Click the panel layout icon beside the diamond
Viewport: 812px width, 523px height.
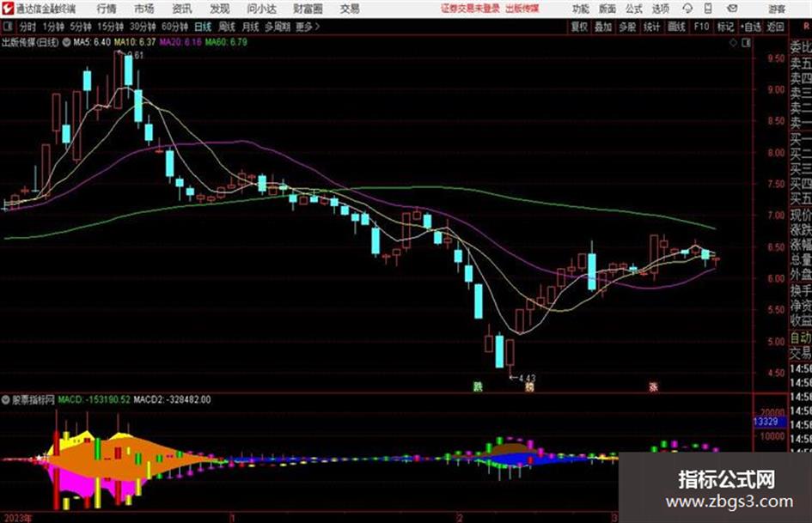746,43
